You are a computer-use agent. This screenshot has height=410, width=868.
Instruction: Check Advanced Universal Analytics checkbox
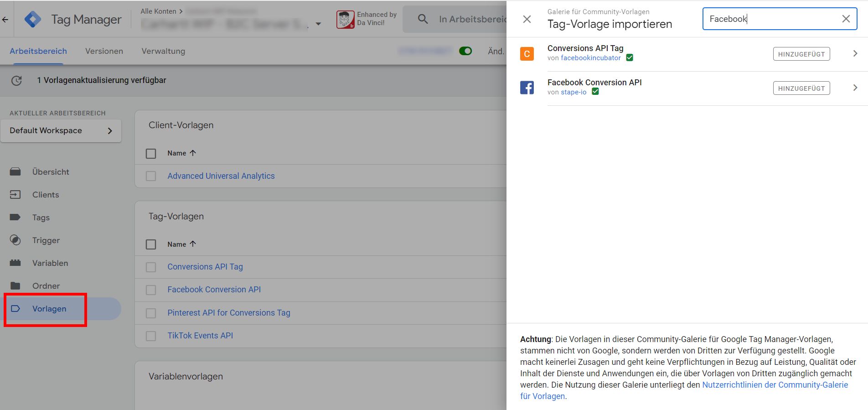pos(151,176)
